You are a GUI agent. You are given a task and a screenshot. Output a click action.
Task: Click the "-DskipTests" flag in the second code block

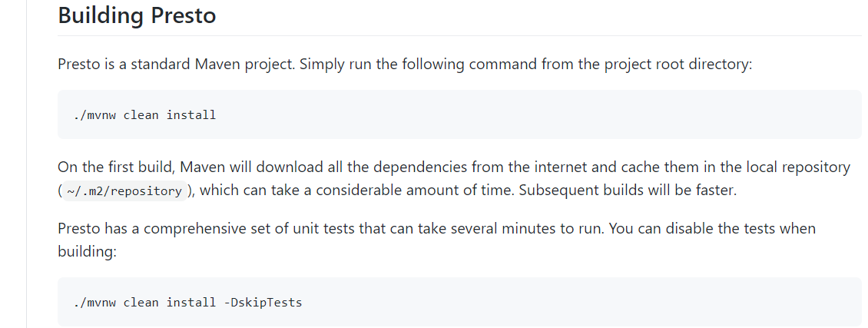263,302
